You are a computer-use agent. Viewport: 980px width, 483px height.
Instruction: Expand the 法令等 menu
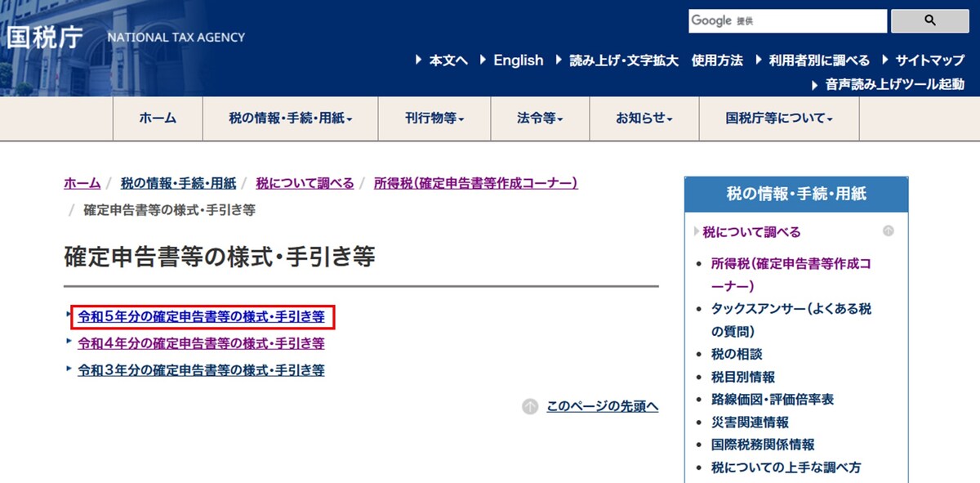pos(540,119)
